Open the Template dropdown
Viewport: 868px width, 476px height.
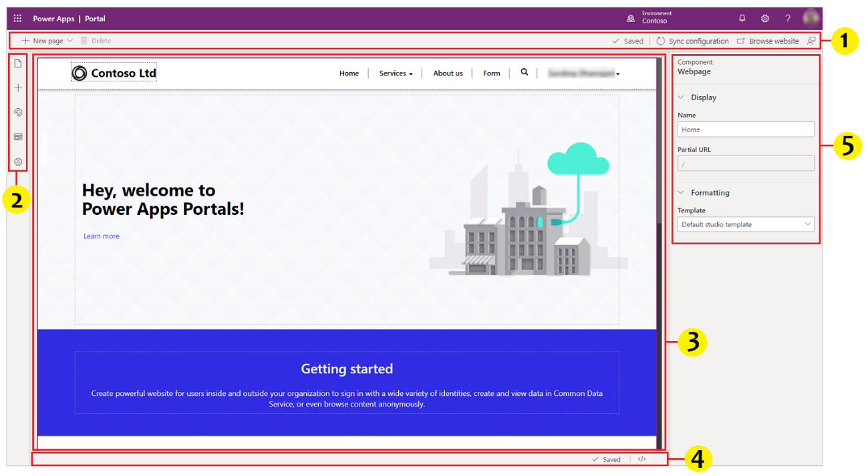click(745, 224)
